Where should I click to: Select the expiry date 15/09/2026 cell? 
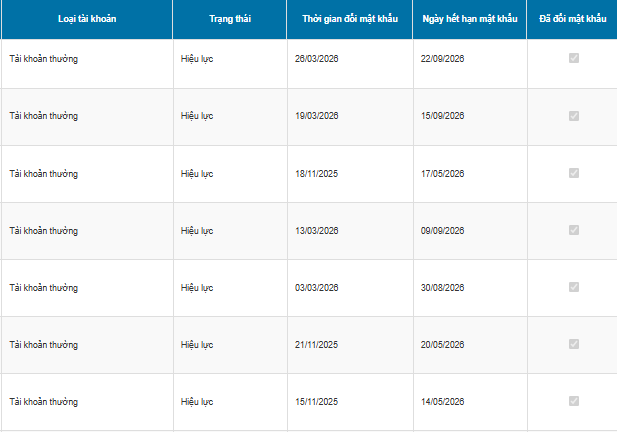click(443, 116)
